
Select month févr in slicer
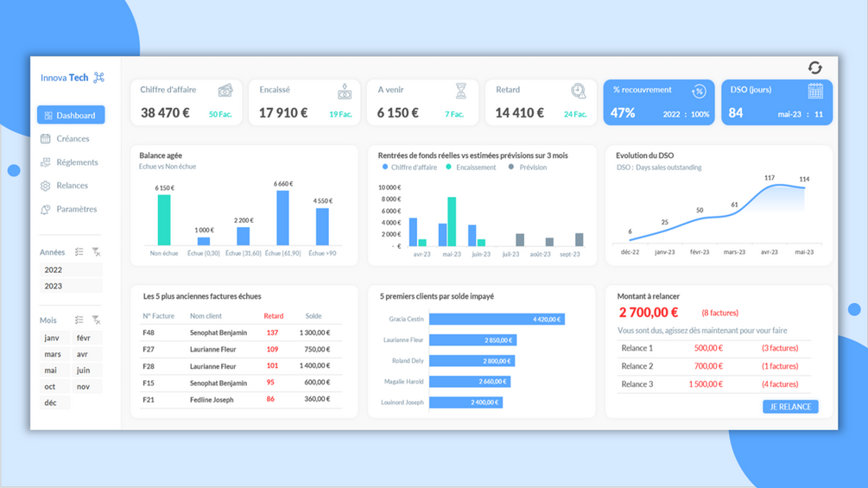tap(87, 338)
